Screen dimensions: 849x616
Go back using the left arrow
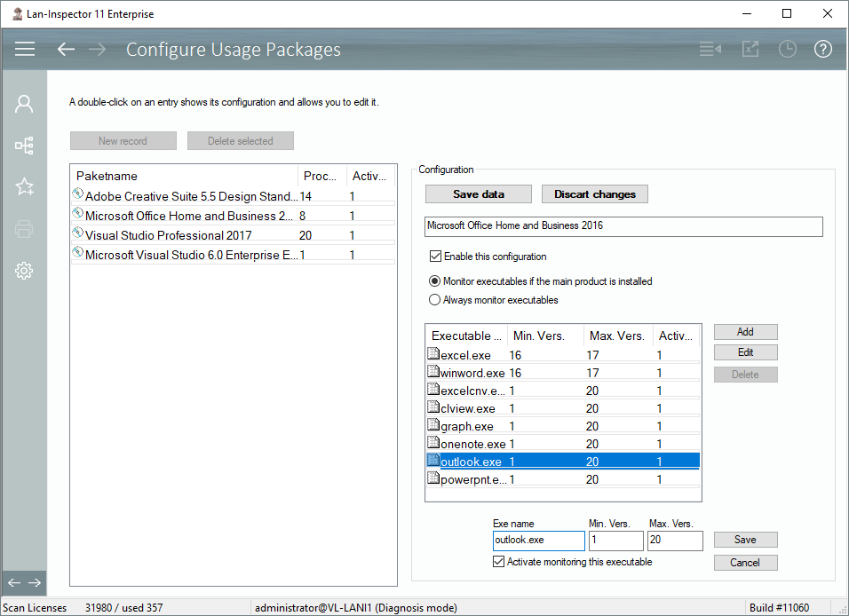(x=66, y=49)
